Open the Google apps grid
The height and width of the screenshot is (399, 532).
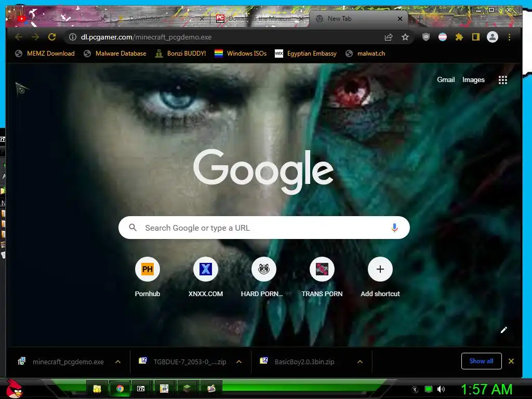[503, 80]
